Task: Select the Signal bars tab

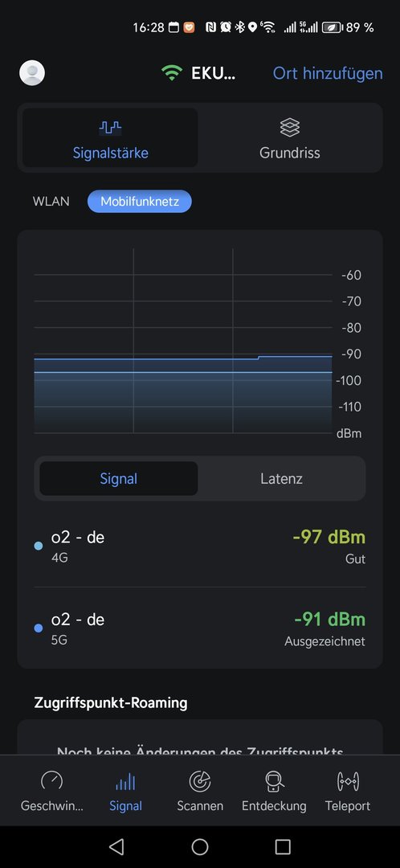Action: (125, 791)
